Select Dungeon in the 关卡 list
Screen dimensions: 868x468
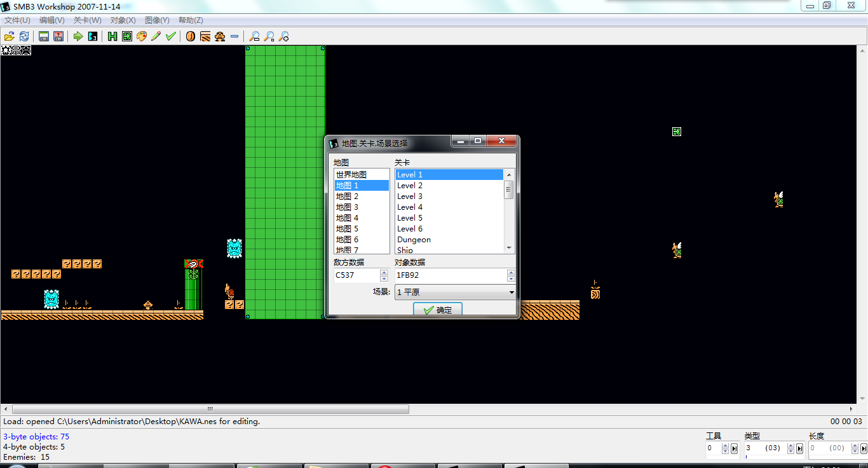(x=449, y=240)
